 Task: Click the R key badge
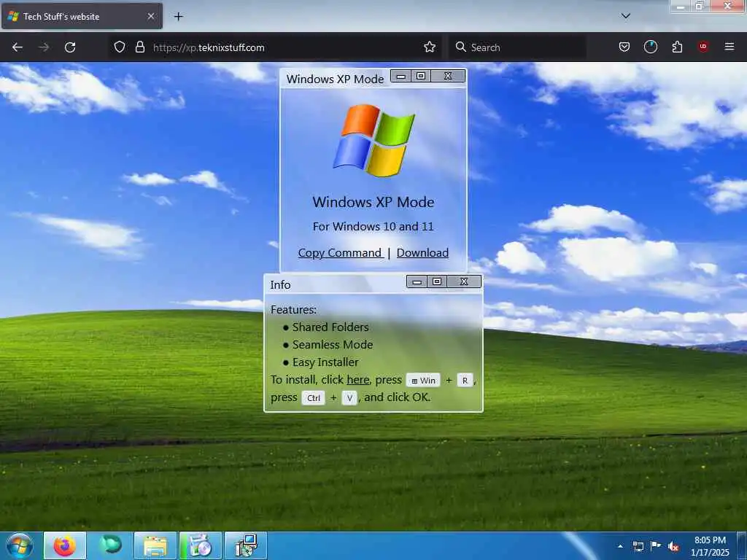tap(465, 381)
